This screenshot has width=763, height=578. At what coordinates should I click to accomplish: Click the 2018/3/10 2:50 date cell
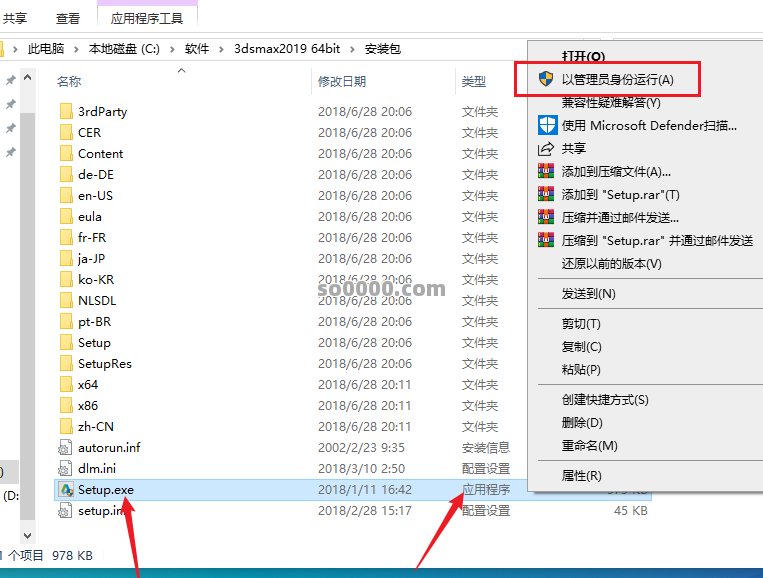click(x=361, y=469)
